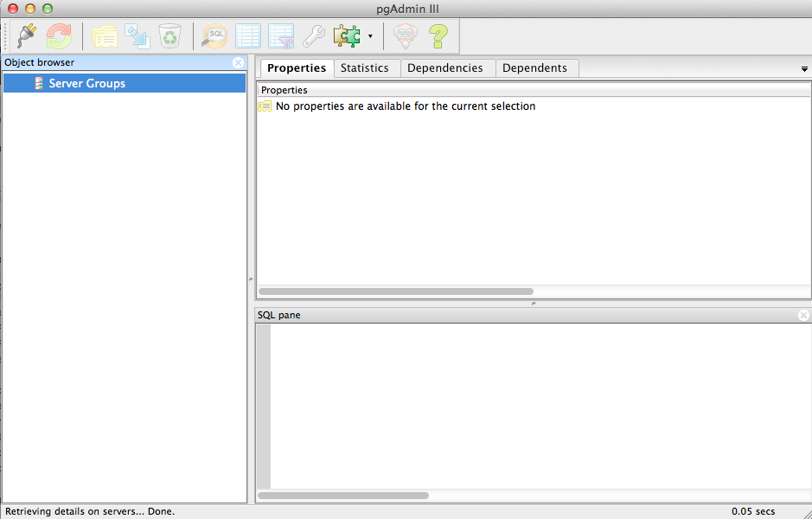Click the Refresh selected object icon
Viewport: 812px width, 519px height.
pyautogui.click(x=59, y=36)
